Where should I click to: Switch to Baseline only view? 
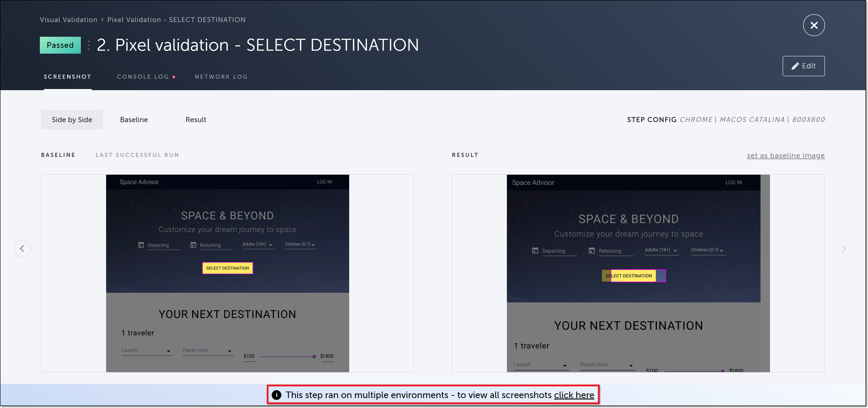134,120
